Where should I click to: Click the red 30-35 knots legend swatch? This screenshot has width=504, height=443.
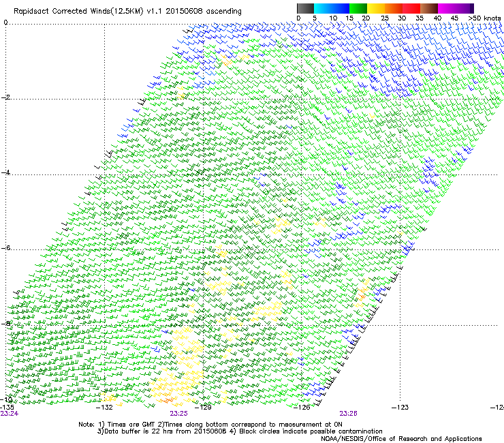click(411, 8)
